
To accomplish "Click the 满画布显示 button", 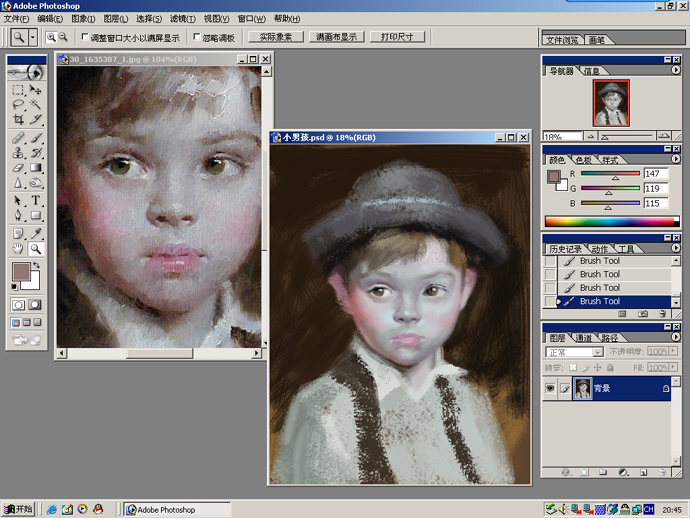I will coord(337,37).
